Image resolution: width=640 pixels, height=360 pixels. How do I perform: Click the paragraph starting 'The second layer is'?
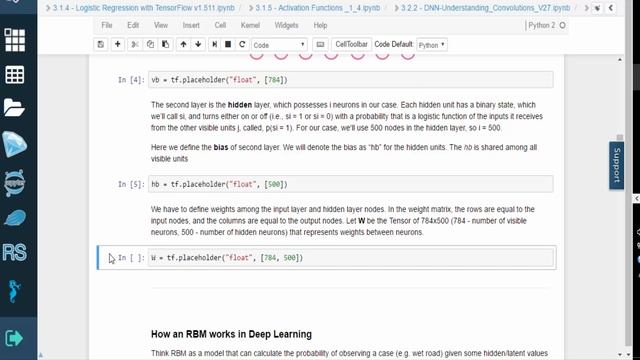pyautogui.click(x=347, y=116)
